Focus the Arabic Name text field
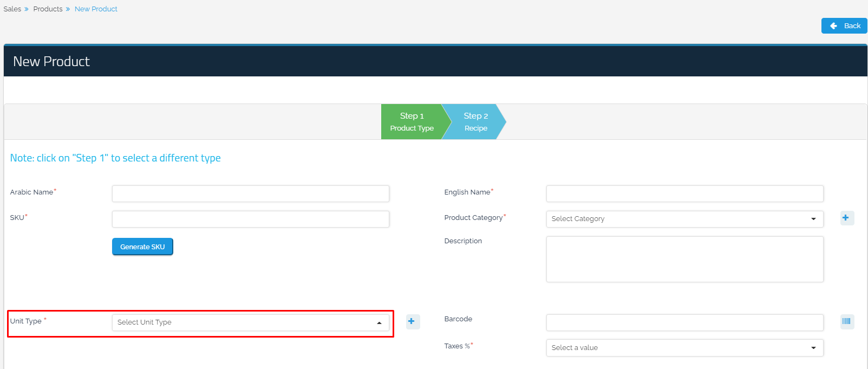 pyautogui.click(x=250, y=193)
